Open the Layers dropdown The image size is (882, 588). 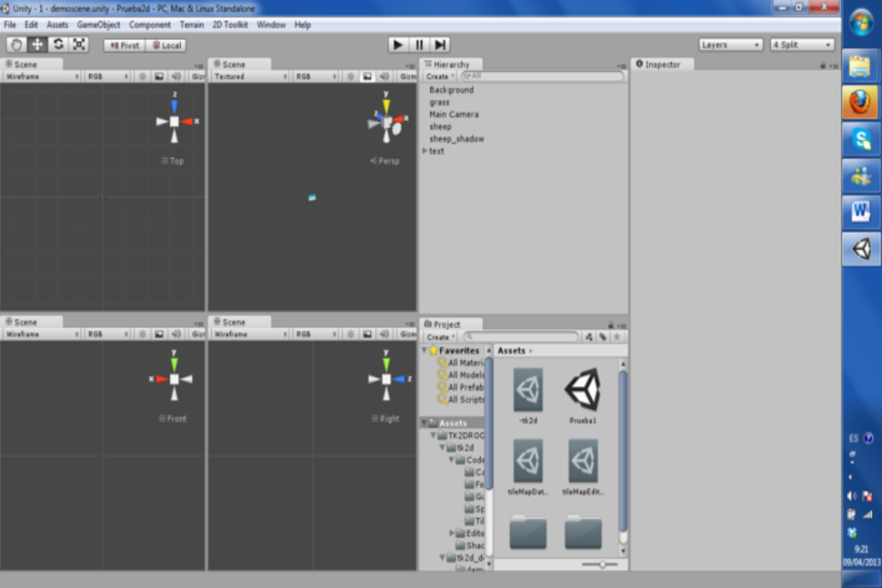tap(732, 44)
